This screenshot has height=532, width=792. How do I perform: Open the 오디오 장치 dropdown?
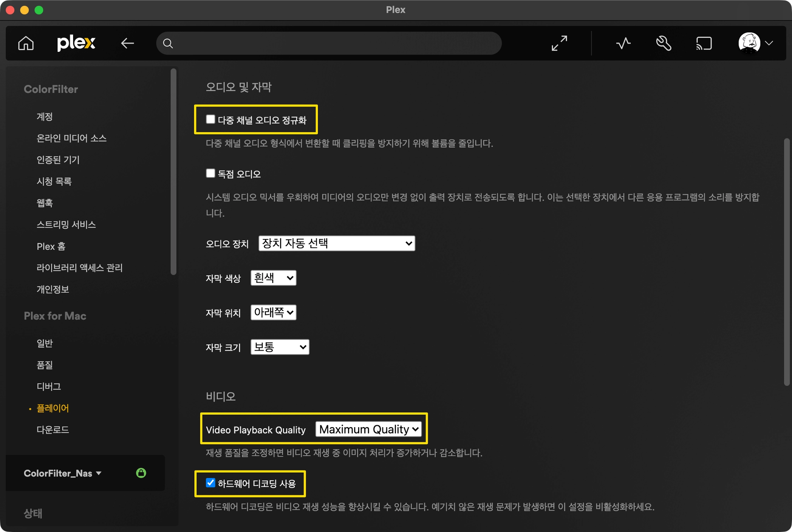tap(336, 243)
